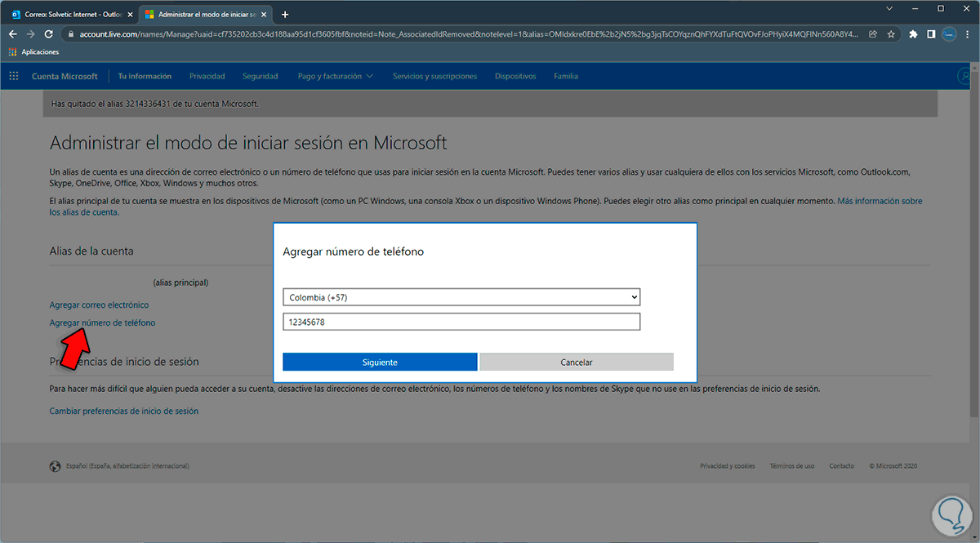This screenshot has width=980, height=543.
Task: Open Términos de uso footer link
Action: coord(792,466)
